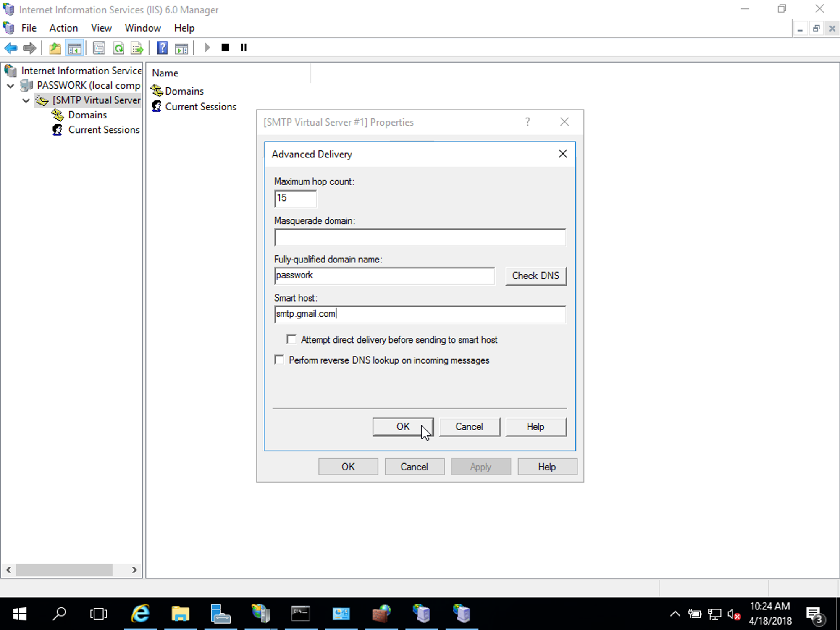Open the Window menu

[x=143, y=28]
